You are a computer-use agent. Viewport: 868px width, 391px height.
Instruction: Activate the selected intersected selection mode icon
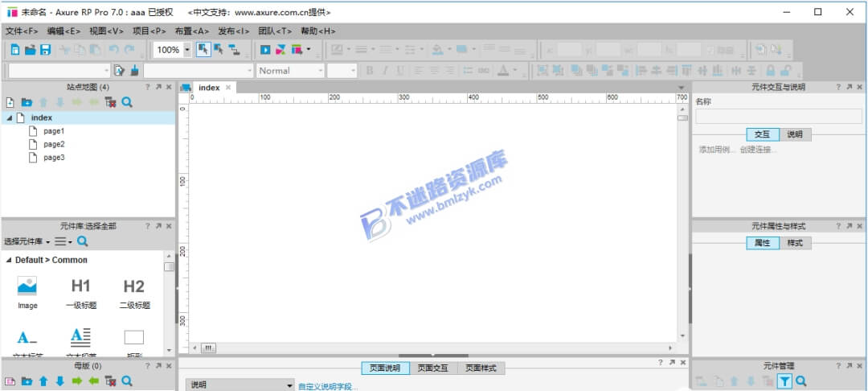pyautogui.click(x=203, y=50)
